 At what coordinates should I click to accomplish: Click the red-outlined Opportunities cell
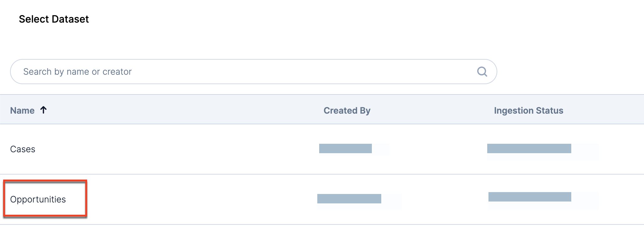click(45, 199)
